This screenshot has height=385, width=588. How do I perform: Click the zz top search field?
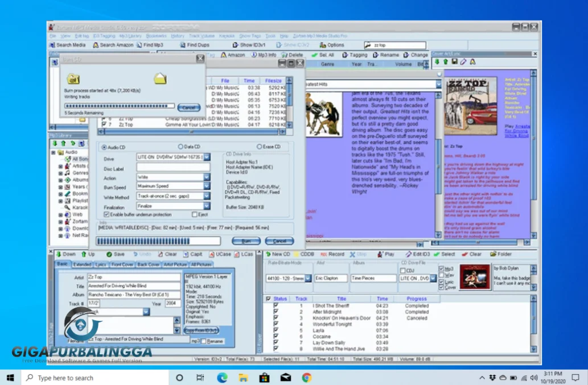coord(395,45)
